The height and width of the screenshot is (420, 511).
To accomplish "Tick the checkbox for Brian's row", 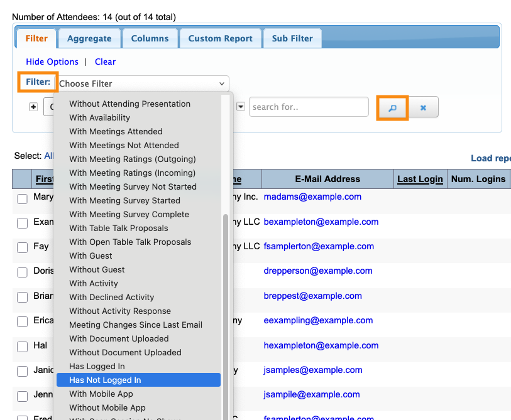I will click(22, 297).
